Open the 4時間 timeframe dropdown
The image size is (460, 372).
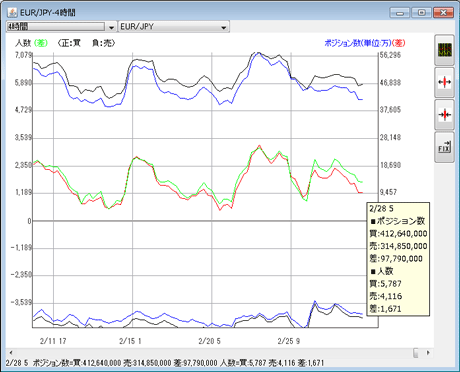(x=61, y=27)
